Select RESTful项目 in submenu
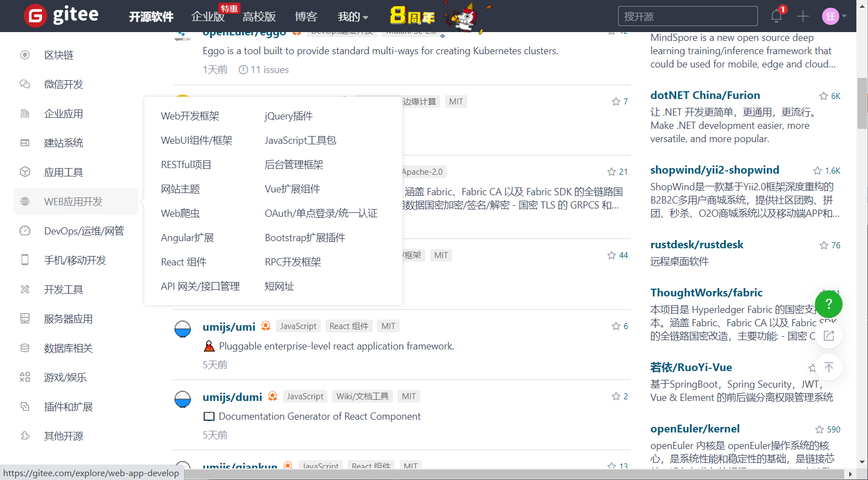This screenshot has width=868, height=480. [186, 165]
